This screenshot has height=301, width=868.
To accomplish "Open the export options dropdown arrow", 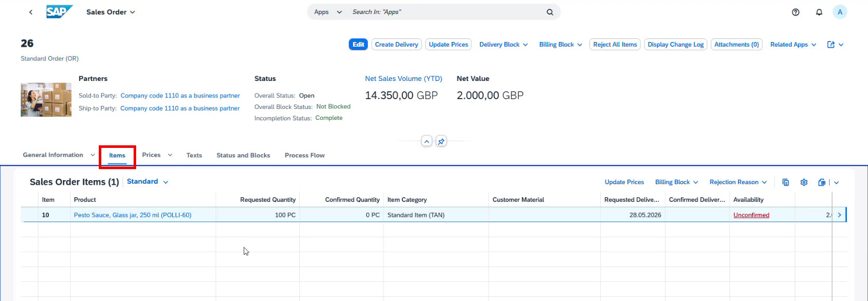I will pos(837,182).
